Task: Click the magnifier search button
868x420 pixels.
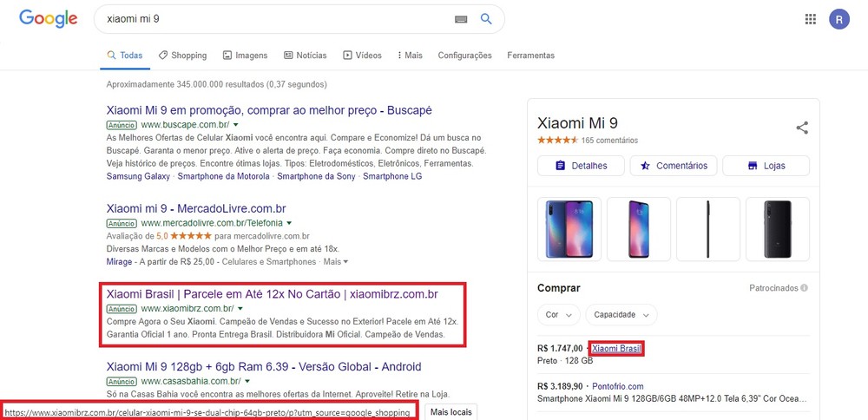Action: click(486, 19)
